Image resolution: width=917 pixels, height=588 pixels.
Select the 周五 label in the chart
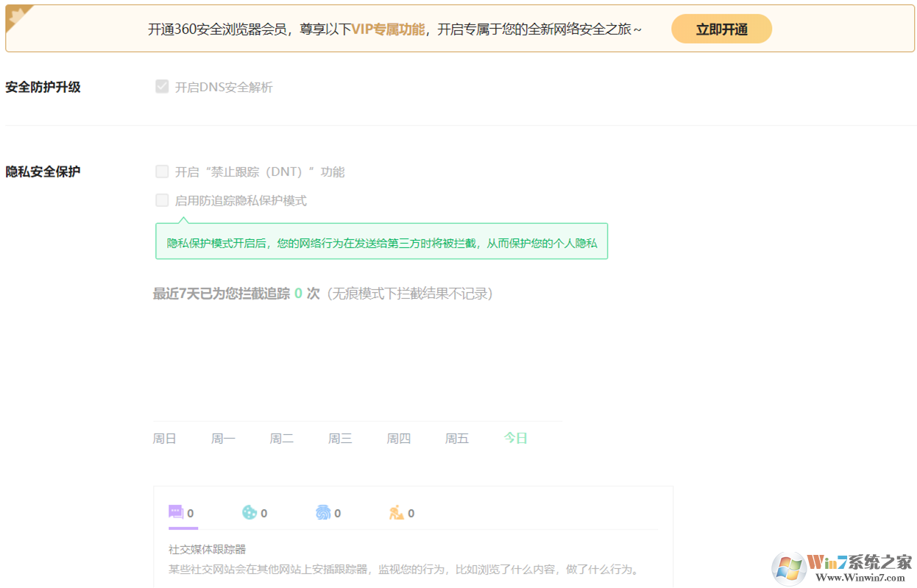(x=456, y=438)
